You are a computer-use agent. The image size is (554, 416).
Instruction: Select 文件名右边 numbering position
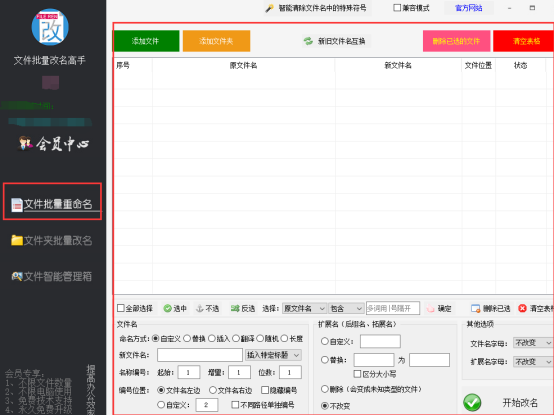213,390
